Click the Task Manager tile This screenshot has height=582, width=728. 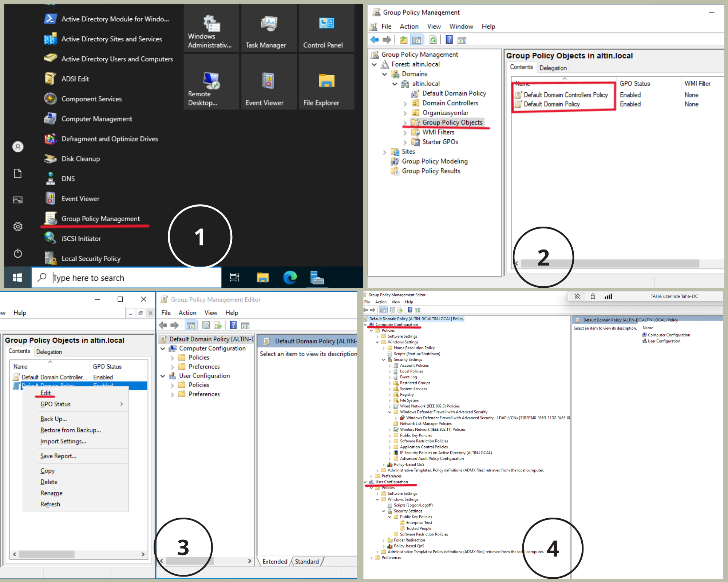pos(269,28)
